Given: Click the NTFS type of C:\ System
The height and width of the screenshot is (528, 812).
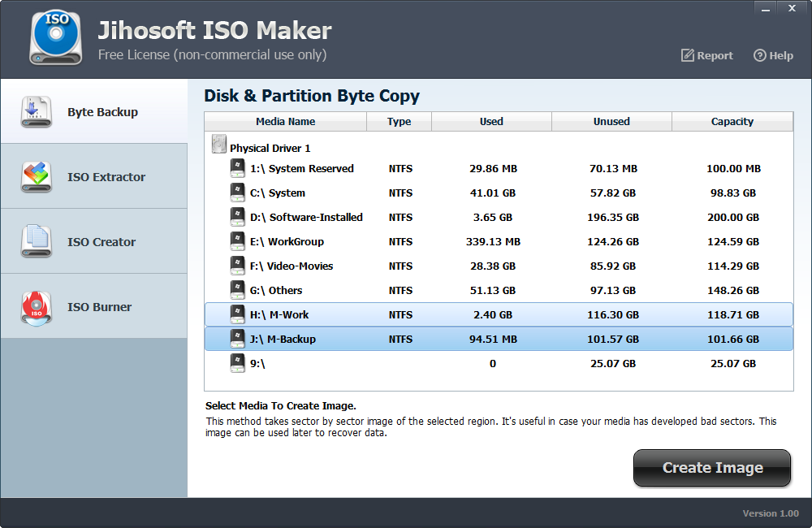Looking at the screenshot, I should point(401,193).
